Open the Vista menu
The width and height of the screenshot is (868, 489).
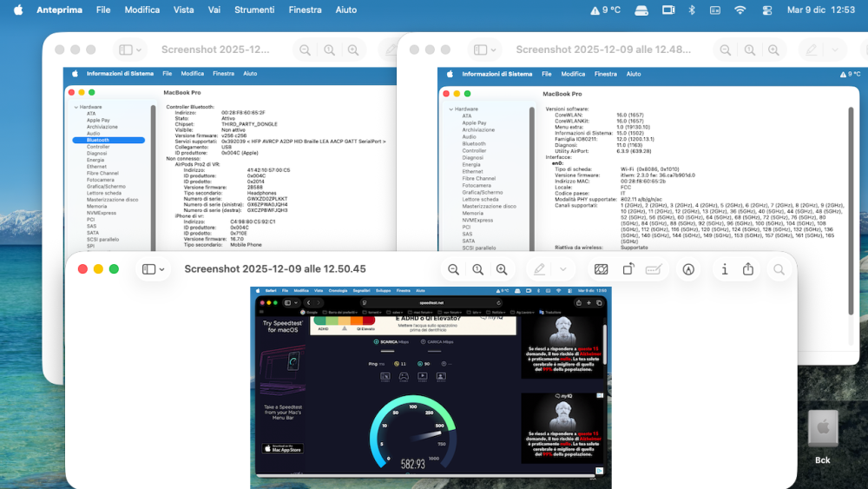183,10
